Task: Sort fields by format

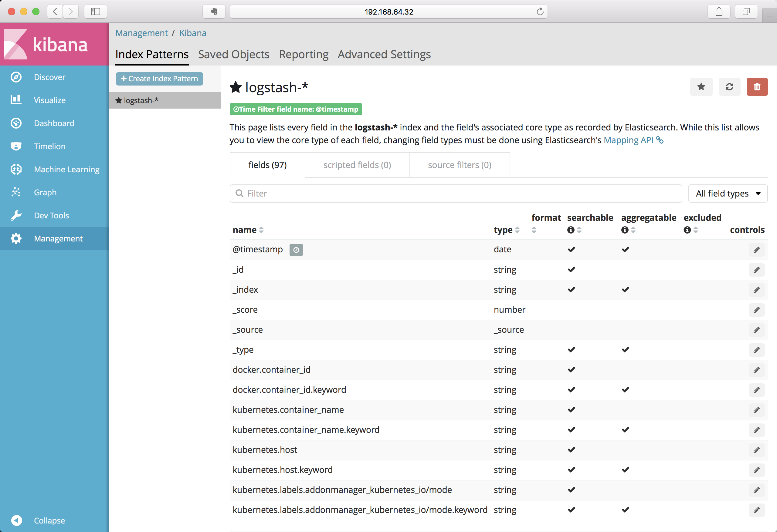Action: [534, 230]
